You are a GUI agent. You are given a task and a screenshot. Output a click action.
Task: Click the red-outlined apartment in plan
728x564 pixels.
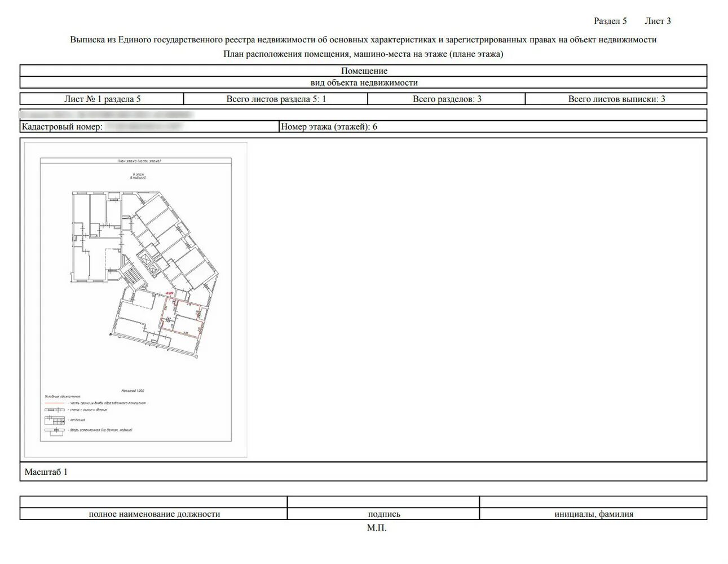pos(182,318)
